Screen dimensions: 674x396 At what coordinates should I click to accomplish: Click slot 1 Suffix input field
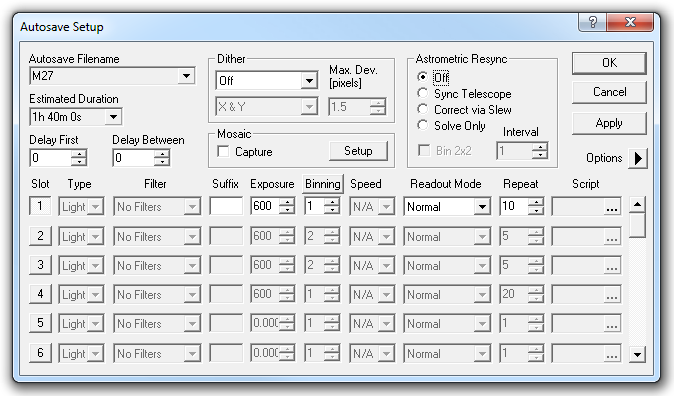tap(226, 206)
